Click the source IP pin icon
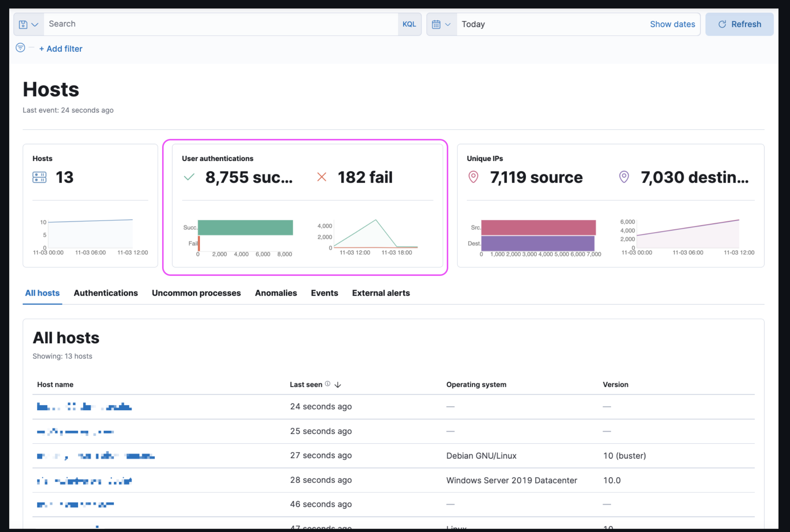The image size is (790, 532). tap(473, 177)
